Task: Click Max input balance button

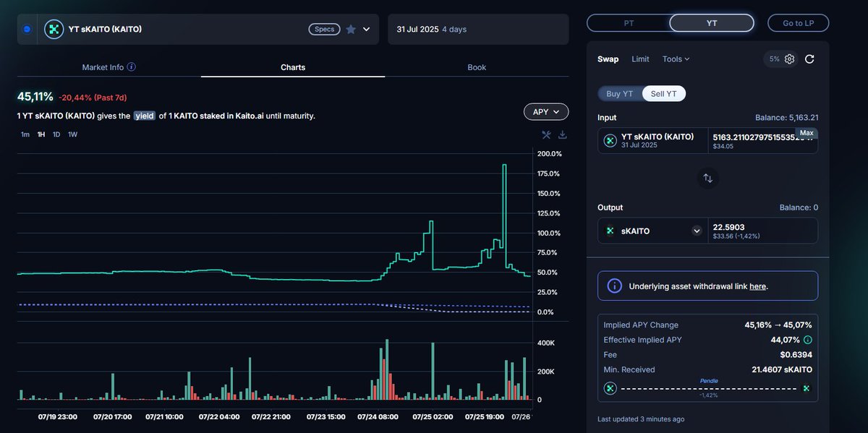Action: point(807,133)
